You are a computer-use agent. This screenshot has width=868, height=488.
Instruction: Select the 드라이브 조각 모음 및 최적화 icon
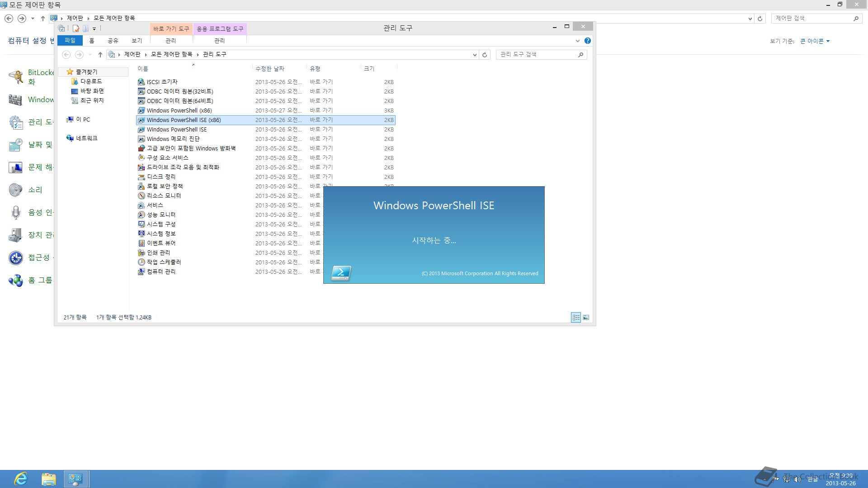coord(142,168)
